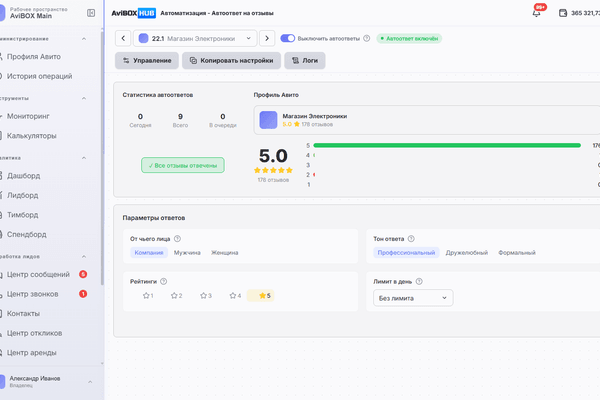Viewport: 600px width, 400px height.
Task: Click the 5-star green rating bar
Action: [x=447, y=145]
